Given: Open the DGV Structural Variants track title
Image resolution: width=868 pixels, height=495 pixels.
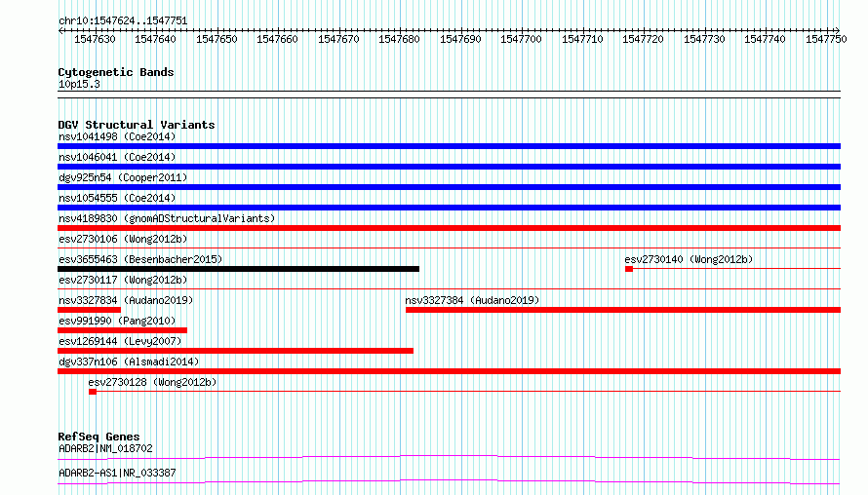Looking at the screenshot, I should 137,125.
